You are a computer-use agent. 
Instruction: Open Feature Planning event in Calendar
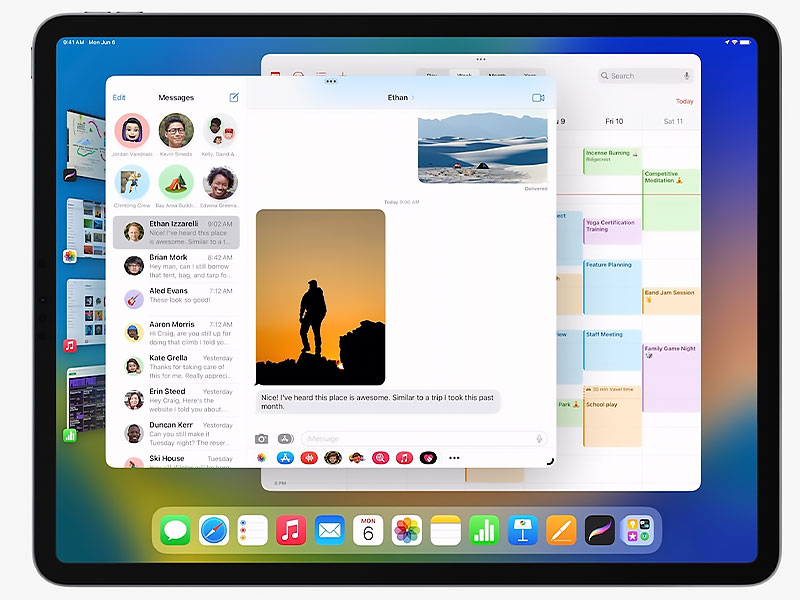pyautogui.click(x=612, y=287)
